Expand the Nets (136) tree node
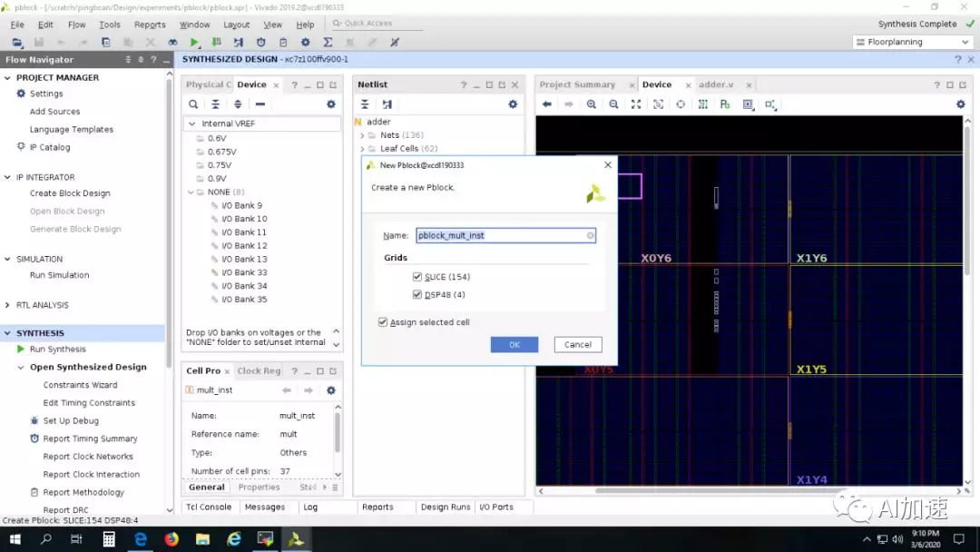980x552 pixels. click(x=362, y=135)
